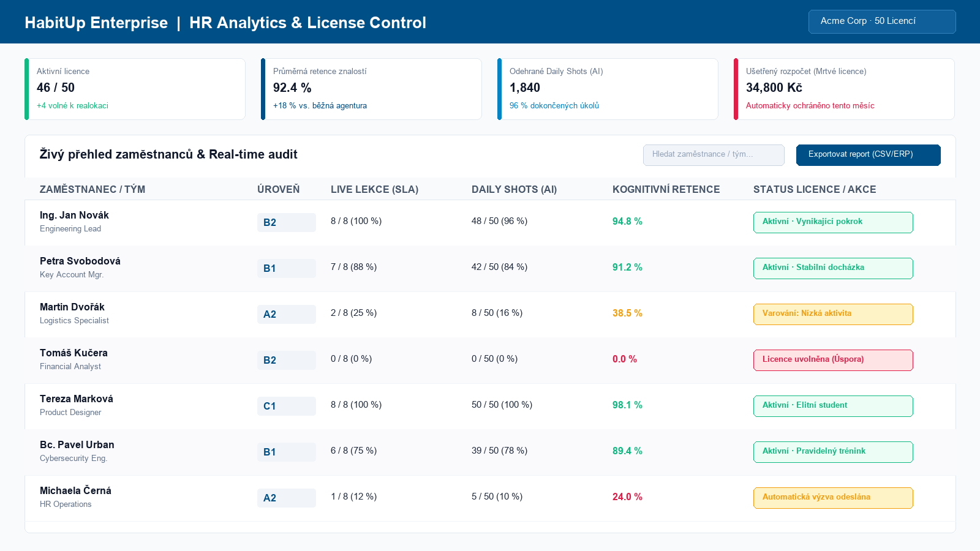The height and width of the screenshot is (551, 980).
Task: Click the 5 / 50 (10 %) daily shots cell
Action: (497, 497)
